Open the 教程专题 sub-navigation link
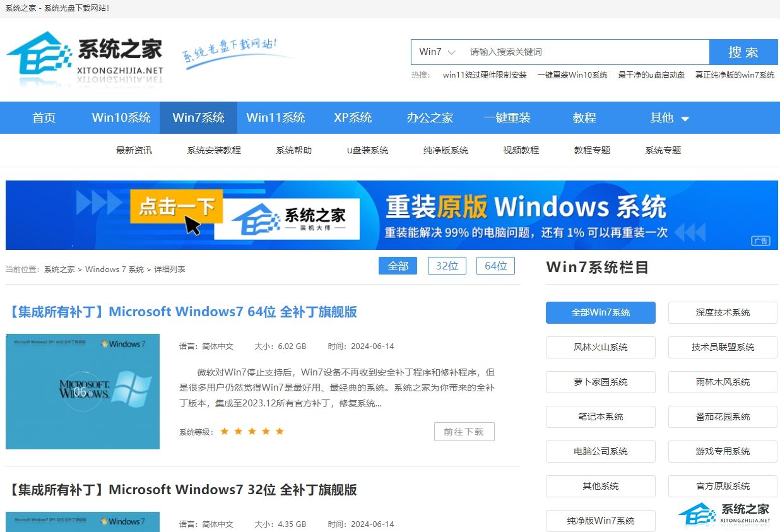Screen dimensions: 780x532 [592, 150]
